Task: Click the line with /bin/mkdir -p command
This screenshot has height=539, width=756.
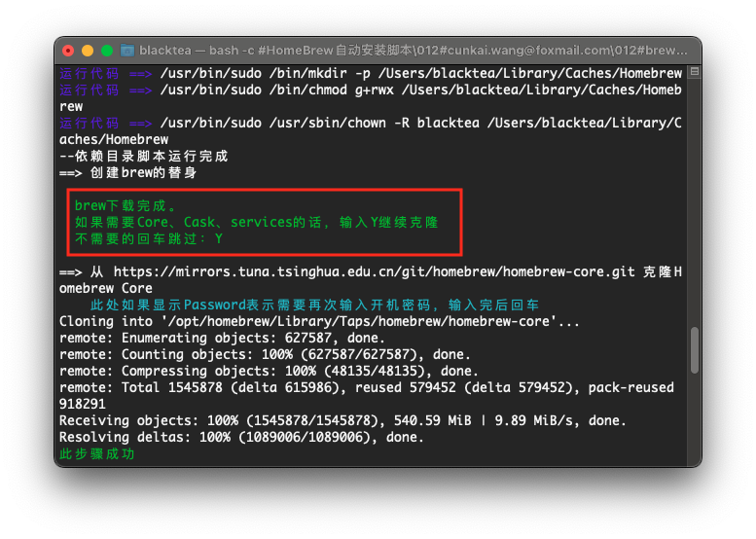Action: (x=371, y=73)
